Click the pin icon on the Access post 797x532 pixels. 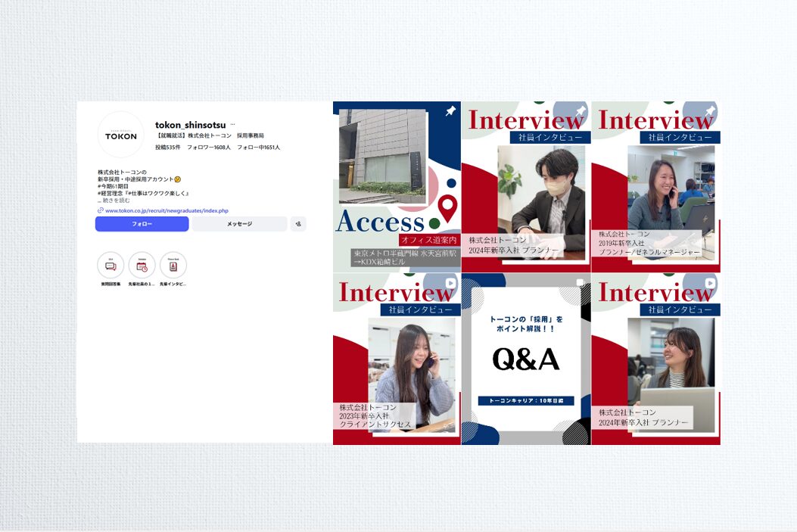tap(450, 111)
